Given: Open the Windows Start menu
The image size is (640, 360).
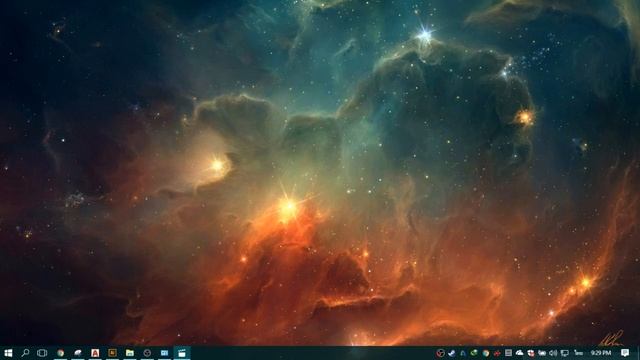Looking at the screenshot, I should 8,353.
